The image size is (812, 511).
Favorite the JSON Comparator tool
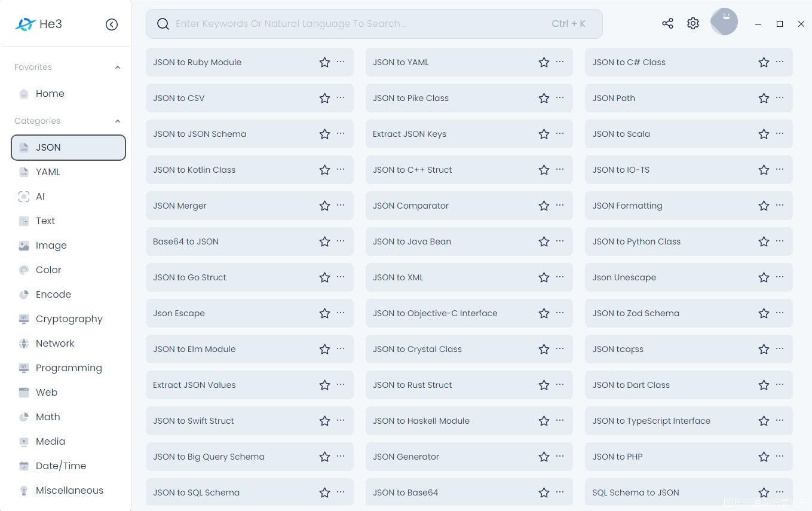544,206
